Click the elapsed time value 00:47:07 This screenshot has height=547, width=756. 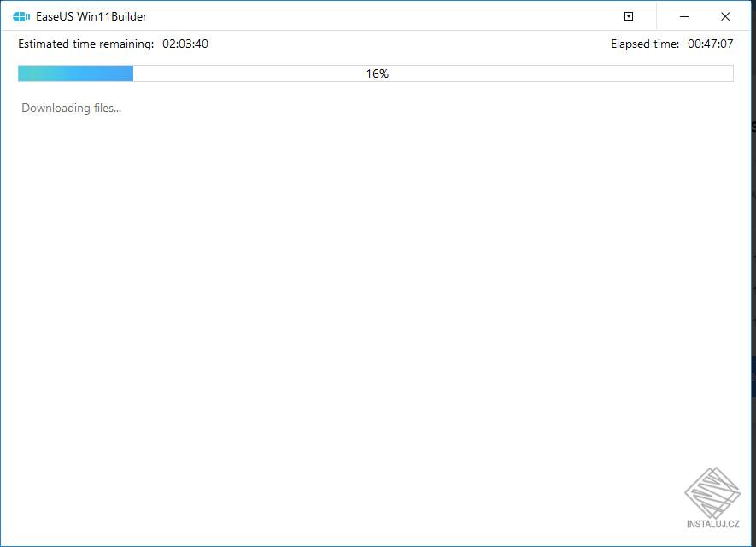coord(710,44)
